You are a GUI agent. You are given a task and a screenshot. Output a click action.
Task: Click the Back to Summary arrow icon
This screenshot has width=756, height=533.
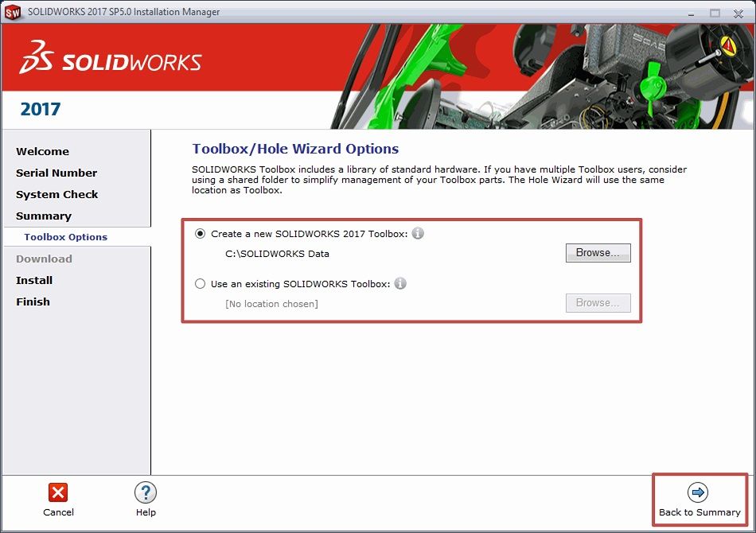[699, 492]
